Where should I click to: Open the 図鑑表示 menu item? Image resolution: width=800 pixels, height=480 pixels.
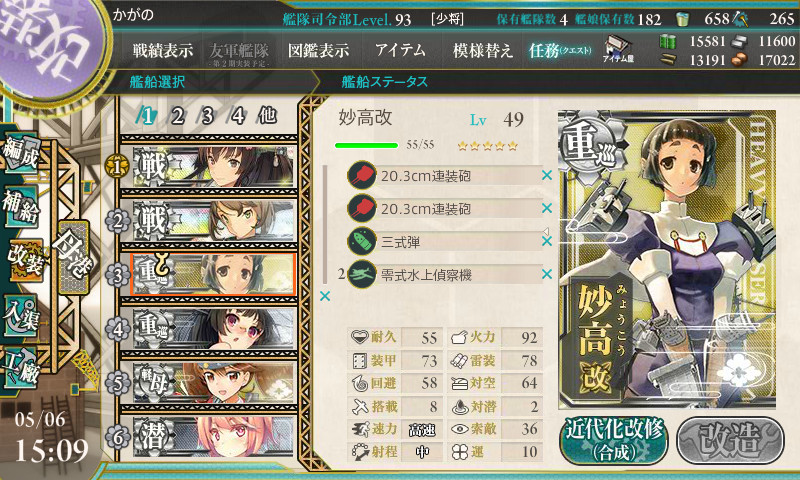tap(318, 50)
